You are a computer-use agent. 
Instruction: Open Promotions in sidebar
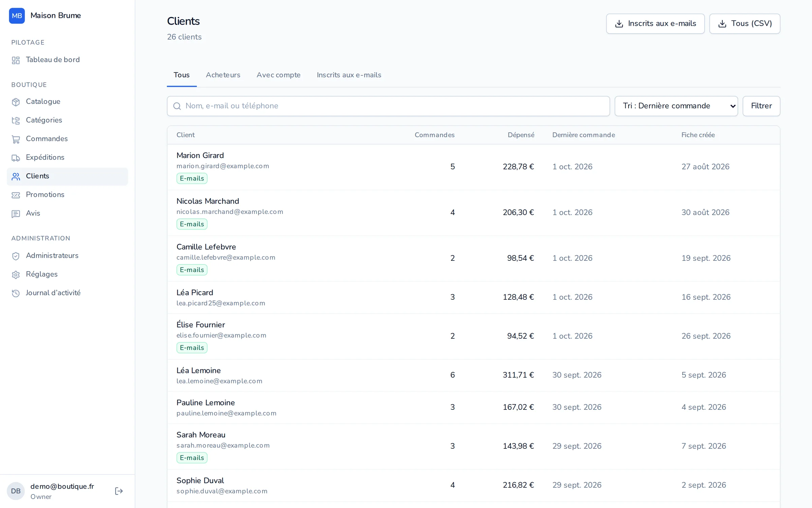(67, 195)
